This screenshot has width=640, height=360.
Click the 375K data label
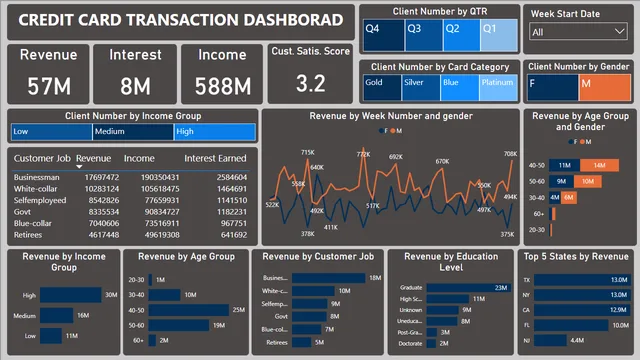tap(507, 234)
